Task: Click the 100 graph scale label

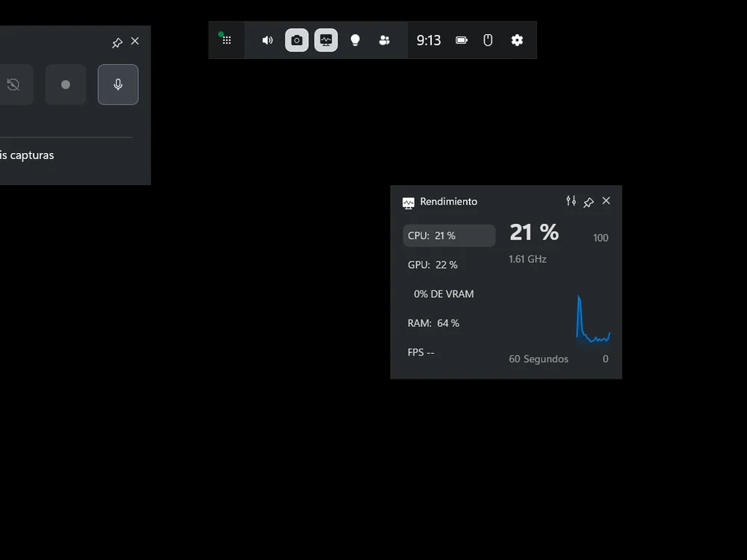Action: coord(601,237)
